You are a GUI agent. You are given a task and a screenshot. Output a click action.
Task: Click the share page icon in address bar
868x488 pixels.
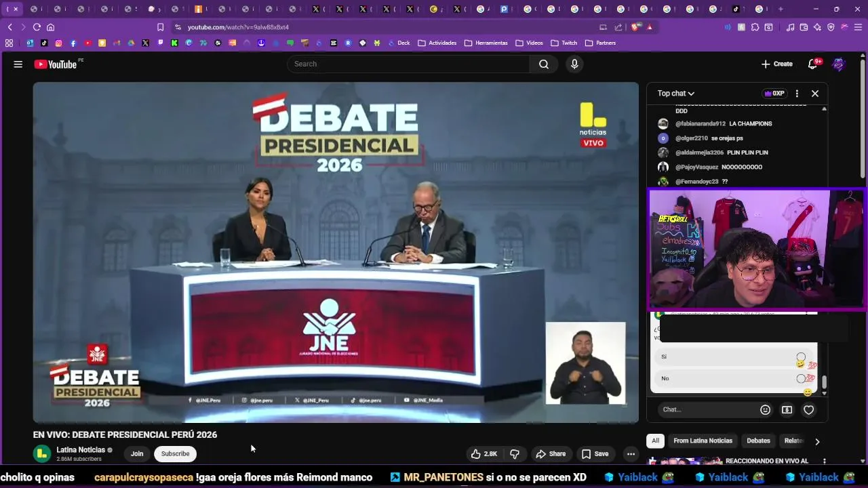[618, 27]
